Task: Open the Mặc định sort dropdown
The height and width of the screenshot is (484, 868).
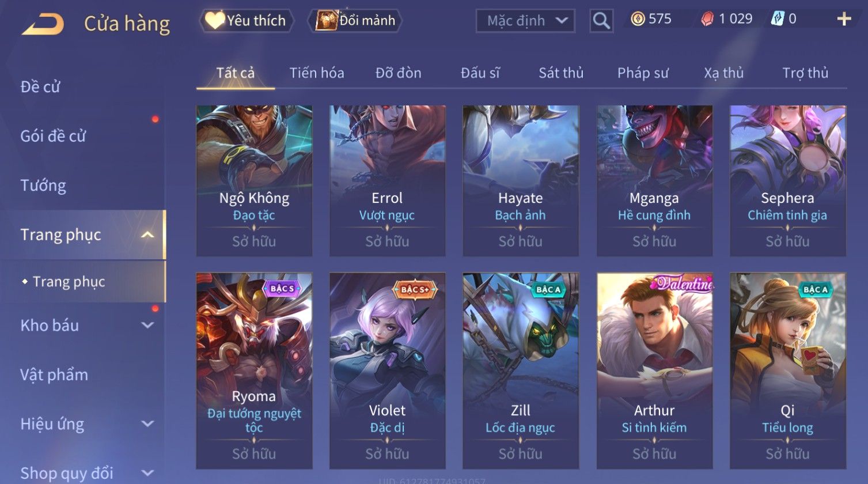Action: 526,21
